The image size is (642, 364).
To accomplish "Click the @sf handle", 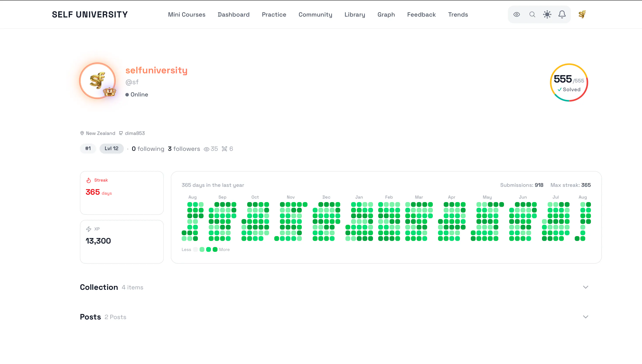I will coord(132,82).
